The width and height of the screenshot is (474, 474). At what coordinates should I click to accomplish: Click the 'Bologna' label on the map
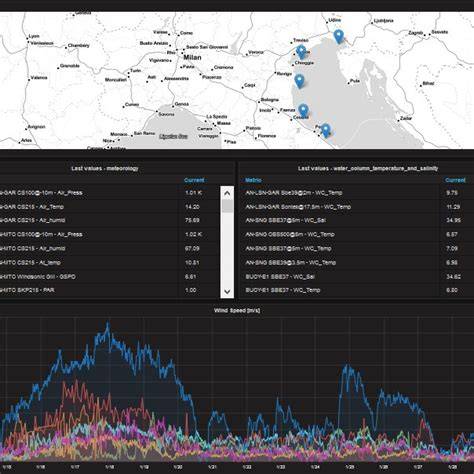click(269, 100)
